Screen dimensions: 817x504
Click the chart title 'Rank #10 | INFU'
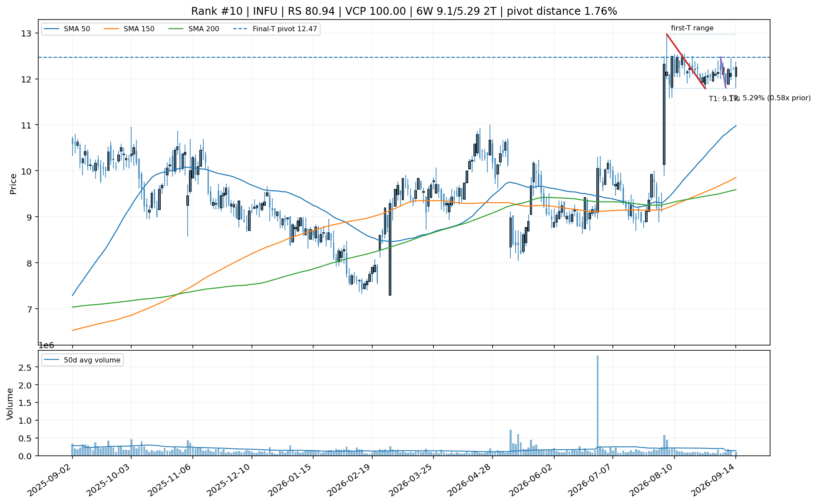coord(234,11)
